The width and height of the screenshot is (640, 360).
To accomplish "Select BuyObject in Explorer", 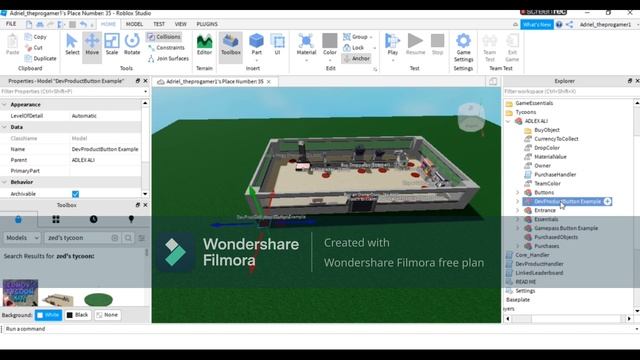I will pyautogui.click(x=547, y=130).
